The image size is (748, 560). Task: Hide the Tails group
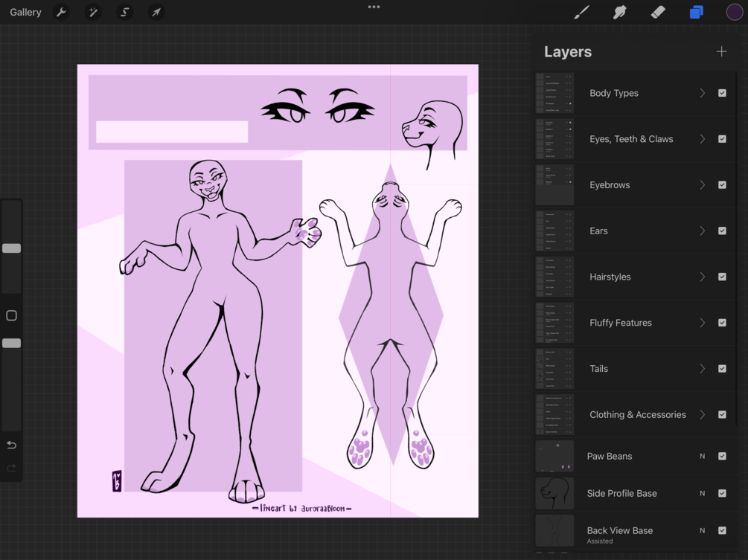[722, 368]
